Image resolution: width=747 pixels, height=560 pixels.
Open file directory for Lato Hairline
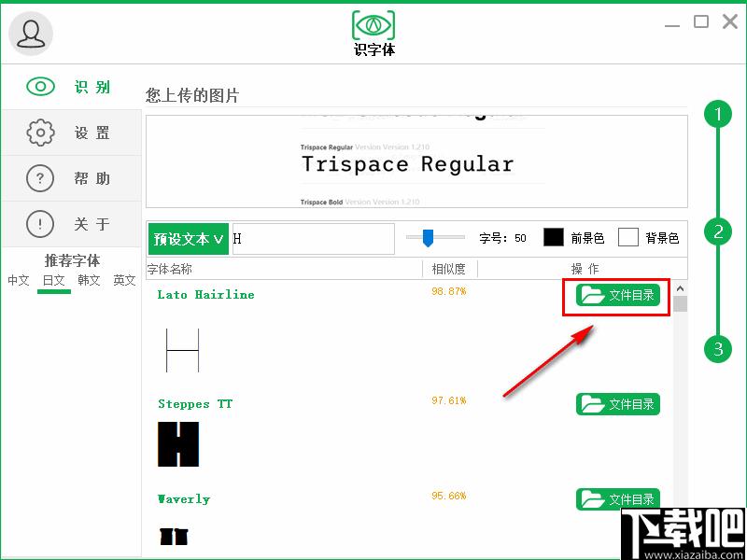[617, 295]
